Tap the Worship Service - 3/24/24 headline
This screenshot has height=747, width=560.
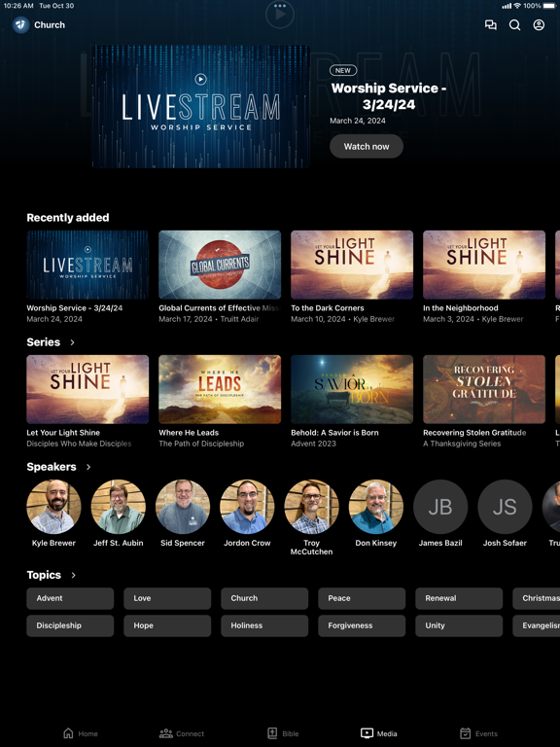pyautogui.click(x=389, y=96)
